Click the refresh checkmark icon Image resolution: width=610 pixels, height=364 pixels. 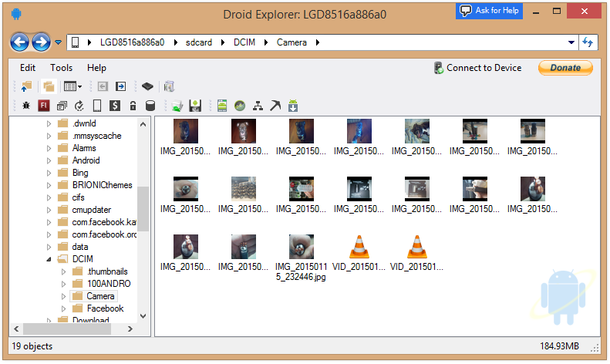click(x=79, y=106)
